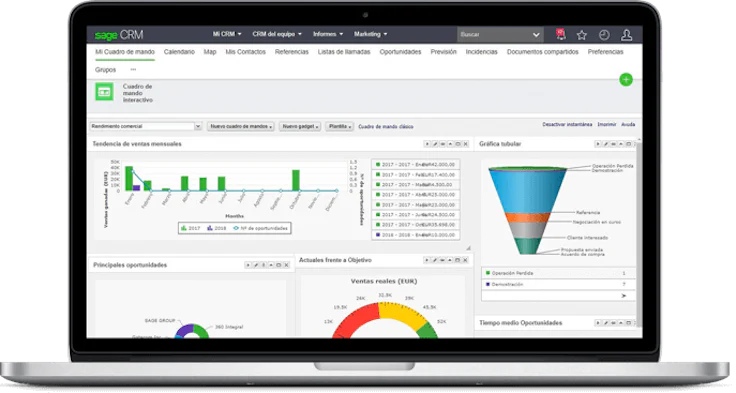Toggle legend entry ending in 23.000,00

click(415, 205)
